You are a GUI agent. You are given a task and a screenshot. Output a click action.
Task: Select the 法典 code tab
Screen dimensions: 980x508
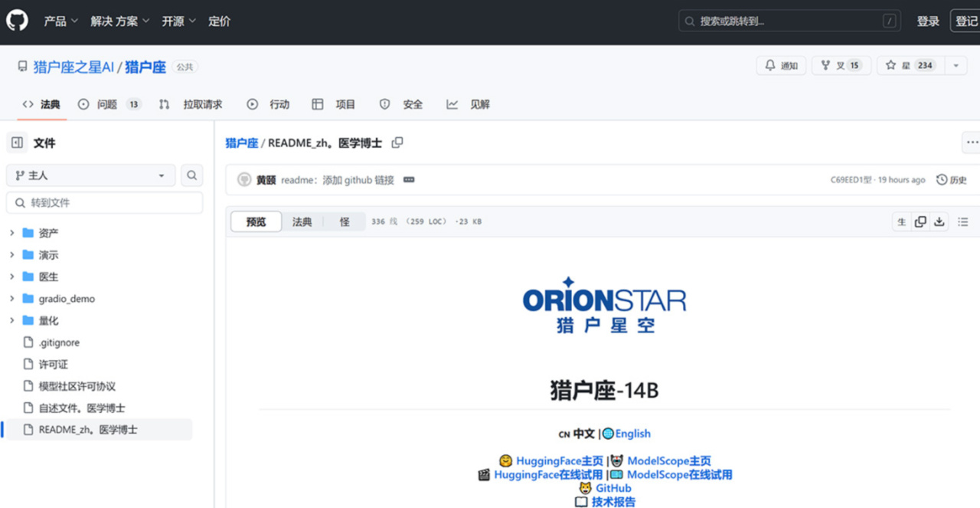click(41, 104)
